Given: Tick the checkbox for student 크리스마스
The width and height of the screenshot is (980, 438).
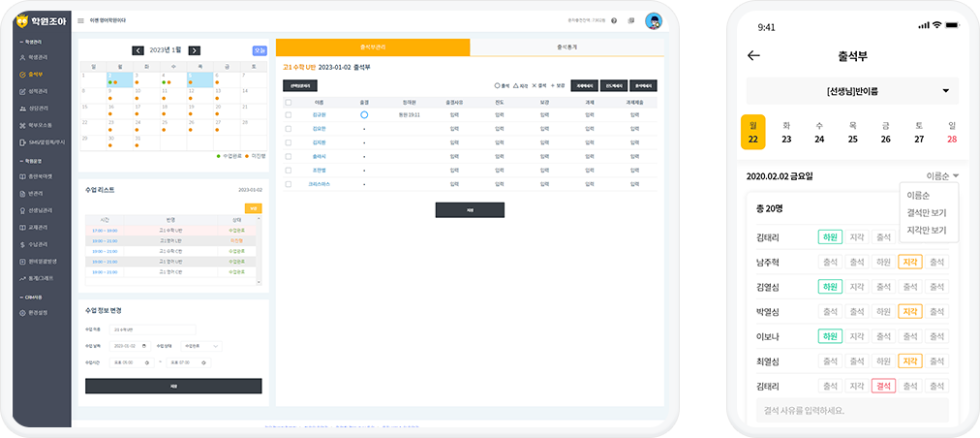Looking at the screenshot, I should click(x=288, y=182).
